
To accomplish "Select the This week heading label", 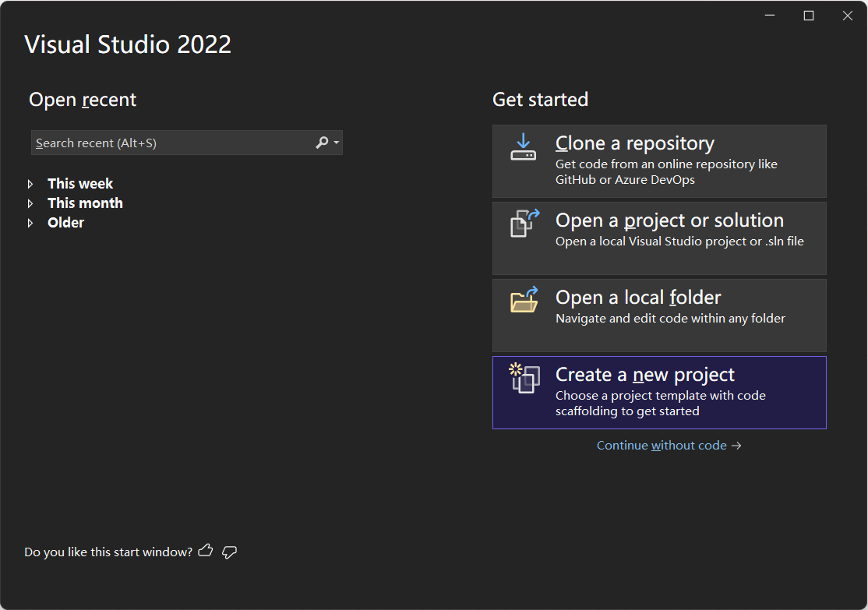I will click(x=80, y=184).
